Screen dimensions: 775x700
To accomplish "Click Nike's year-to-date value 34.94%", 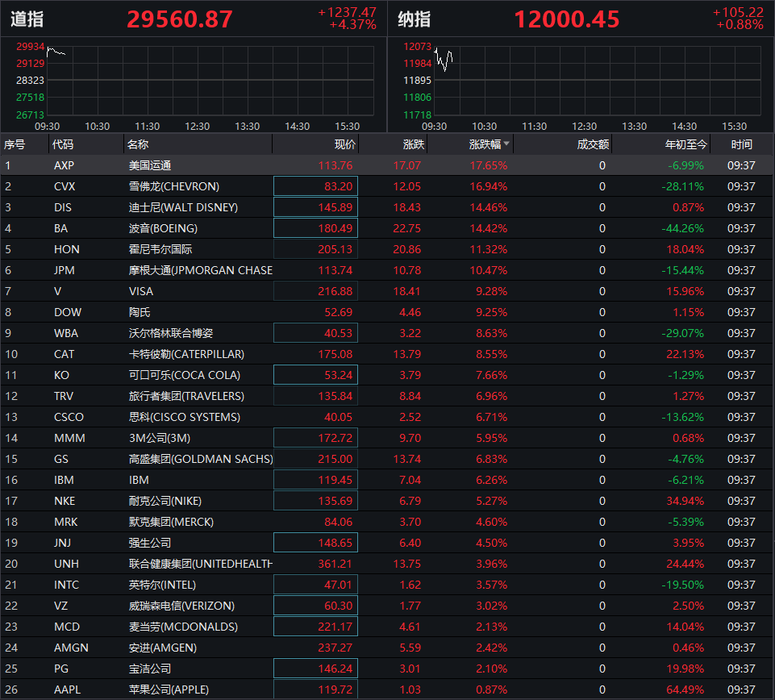I will tap(685, 501).
